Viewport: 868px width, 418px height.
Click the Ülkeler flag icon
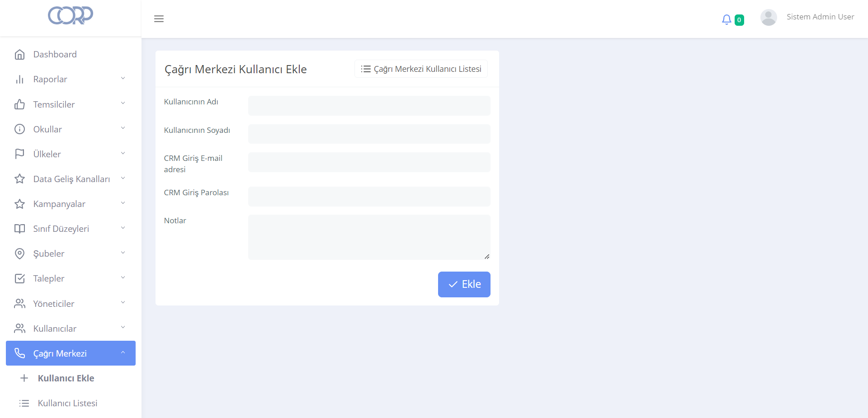19,154
